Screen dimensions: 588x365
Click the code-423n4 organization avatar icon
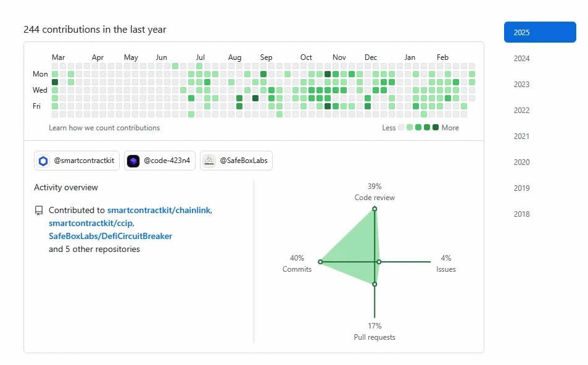point(133,161)
